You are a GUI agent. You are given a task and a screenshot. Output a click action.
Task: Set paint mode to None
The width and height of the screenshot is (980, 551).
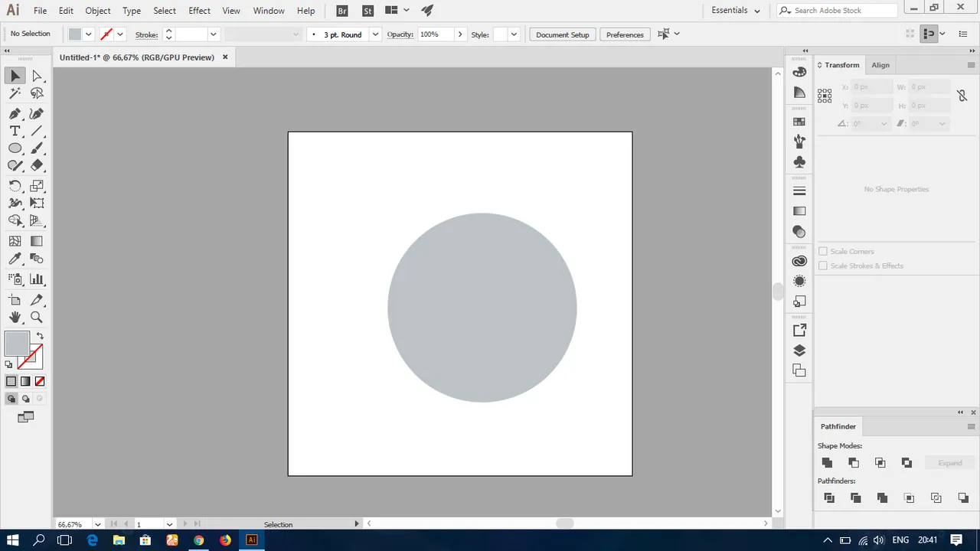40,381
